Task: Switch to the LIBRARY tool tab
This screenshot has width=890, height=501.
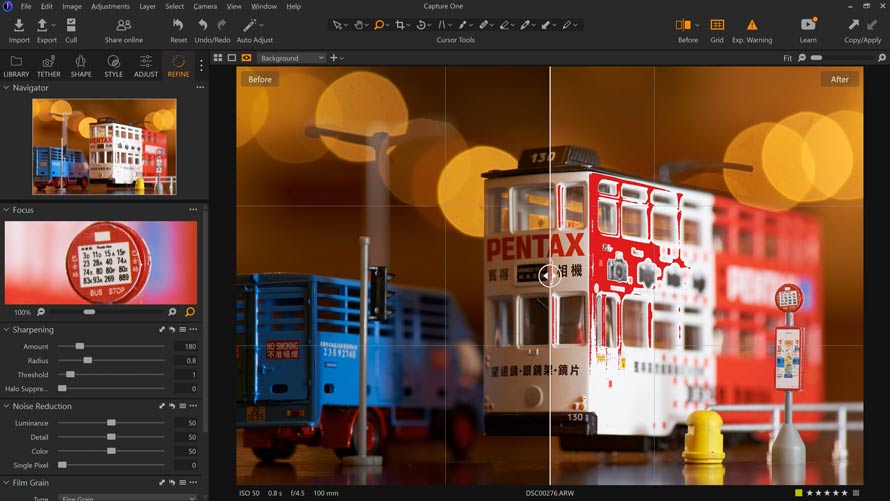Action: (x=16, y=66)
